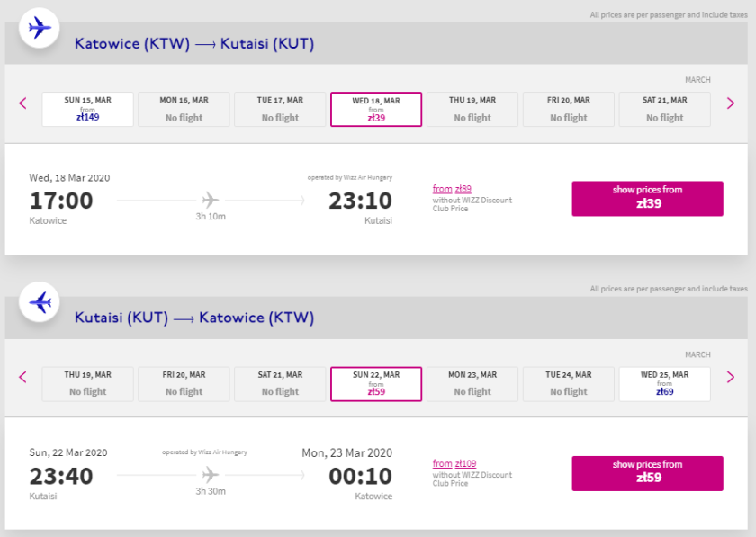Select Sun 22 Mar return date zł59
This screenshot has width=756, height=537.
click(x=376, y=384)
